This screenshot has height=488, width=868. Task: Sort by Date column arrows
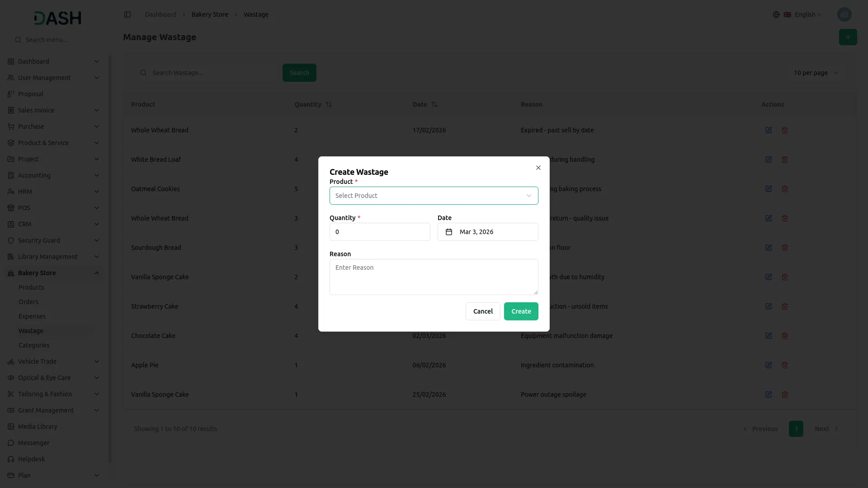click(x=434, y=104)
